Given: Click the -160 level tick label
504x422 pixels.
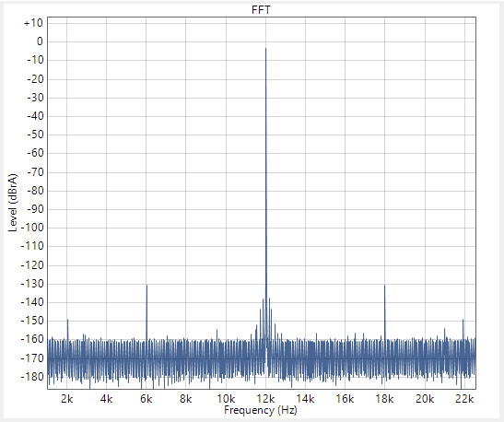Looking at the screenshot, I should click(x=32, y=339).
